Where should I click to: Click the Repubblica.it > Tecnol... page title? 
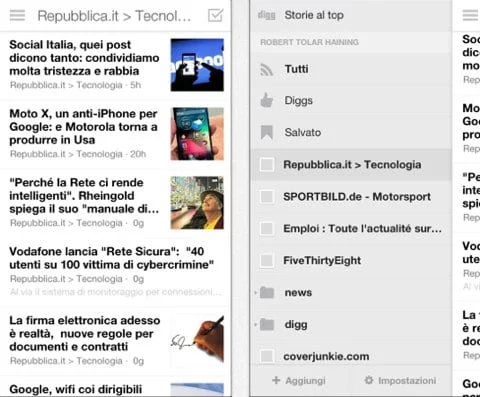[x=114, y=16]
